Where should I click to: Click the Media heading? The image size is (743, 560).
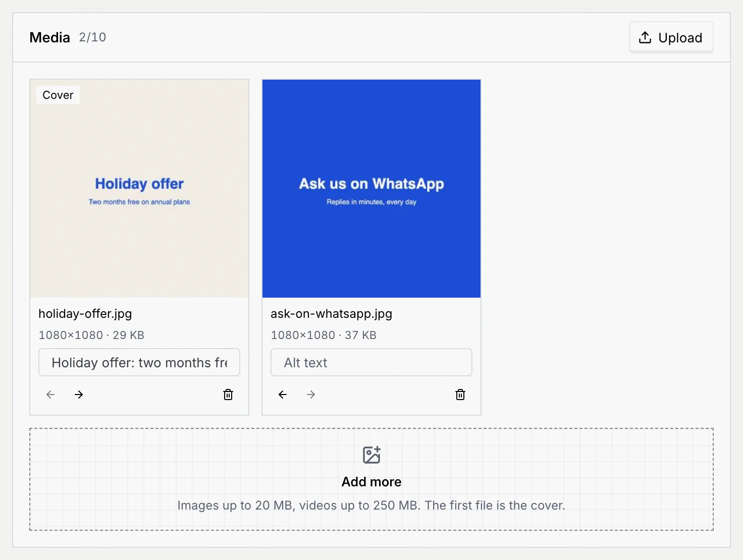coord(49,37)
